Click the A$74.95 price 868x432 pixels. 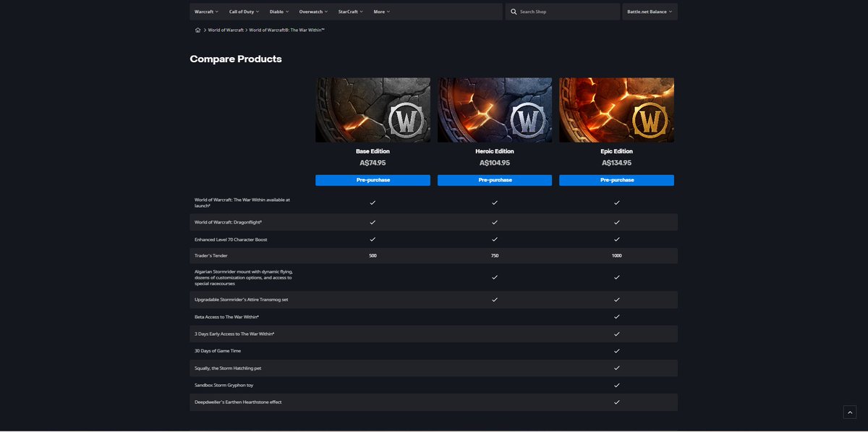(x=373, y=163)
